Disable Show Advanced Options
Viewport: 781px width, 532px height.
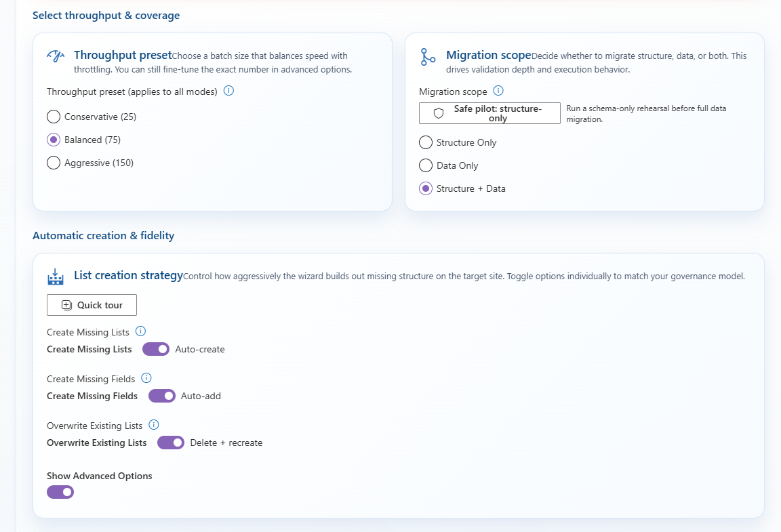60,491
